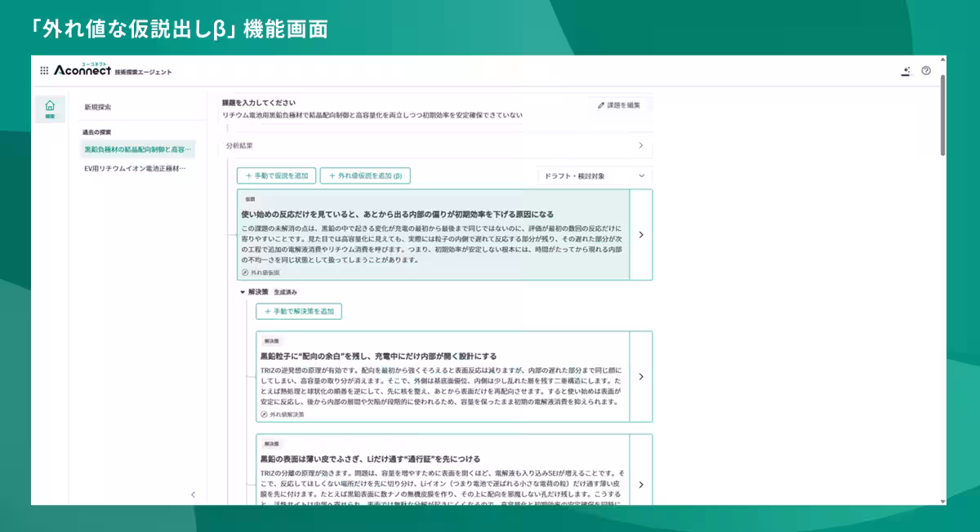
Task: Open chevron of 薄い皮でふさぎ solution card
Action: tap(641, 485)
